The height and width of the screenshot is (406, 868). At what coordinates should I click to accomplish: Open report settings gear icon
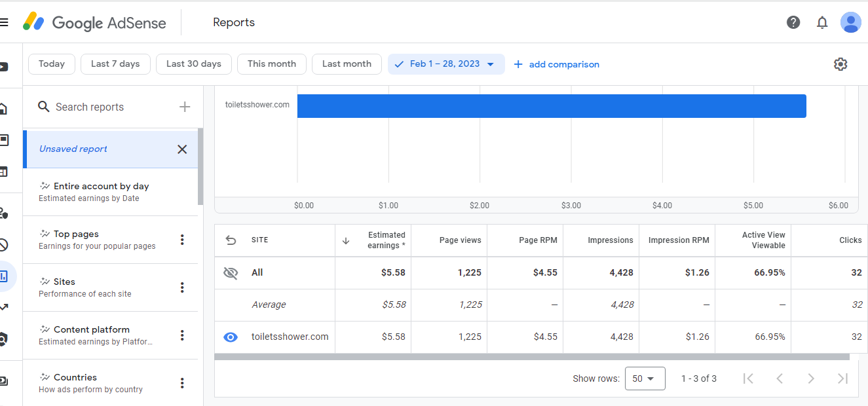point(840,64)
